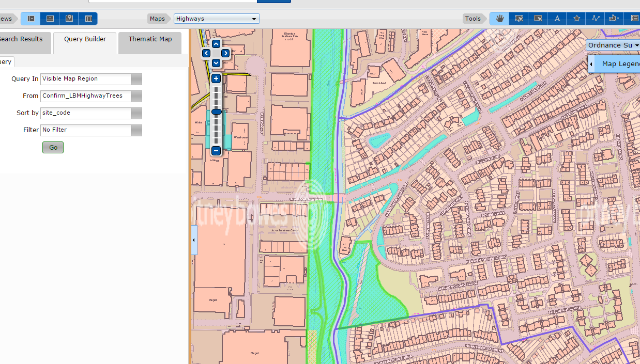Select the rectangle selection pointer tool

[x=538, y=19]
